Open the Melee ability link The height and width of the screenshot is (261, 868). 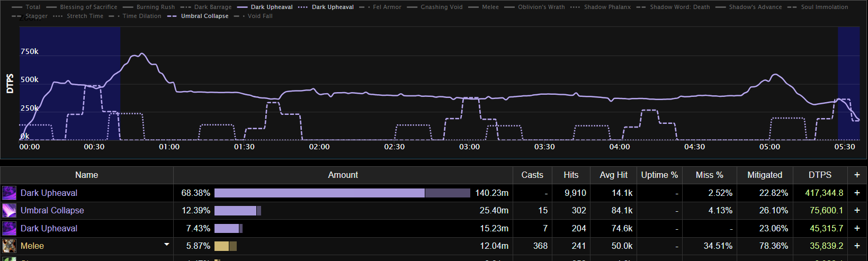tap(32, 246)
